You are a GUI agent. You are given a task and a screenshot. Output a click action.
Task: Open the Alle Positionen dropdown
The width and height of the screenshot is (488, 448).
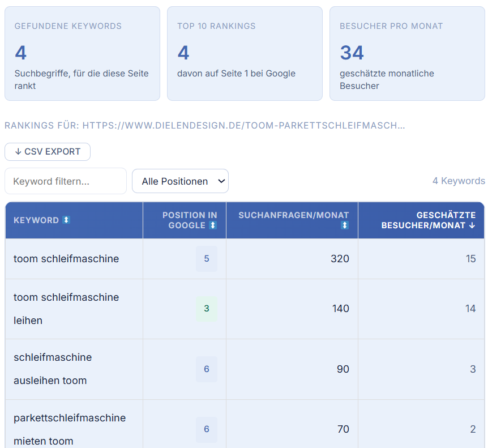(180, 181)
